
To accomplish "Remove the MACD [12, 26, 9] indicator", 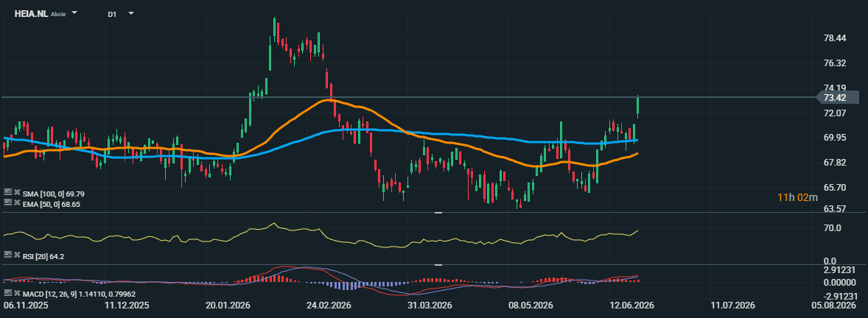I will 17,293.
